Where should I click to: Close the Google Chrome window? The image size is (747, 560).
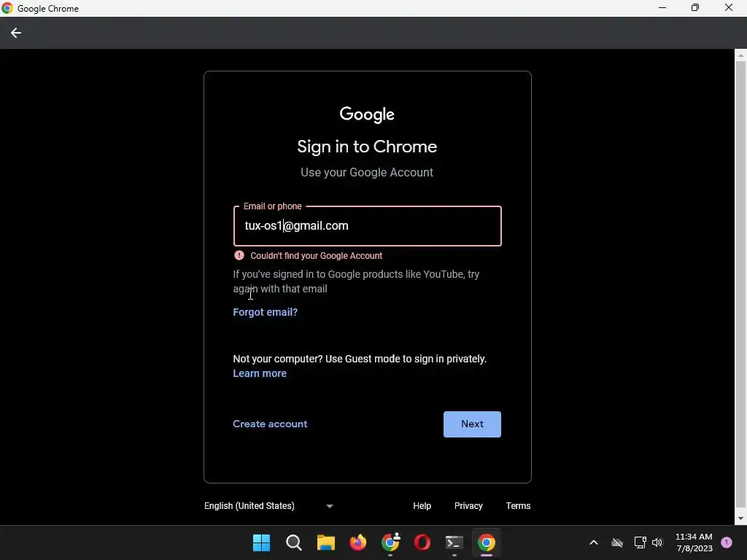point(729,7)
